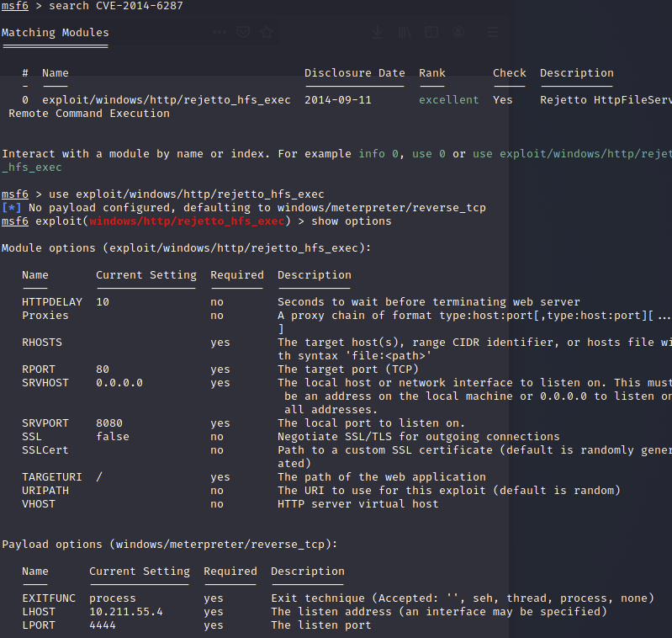
Task: Click the LHOST value '10.211.55.4'
Action: point(126,612)
